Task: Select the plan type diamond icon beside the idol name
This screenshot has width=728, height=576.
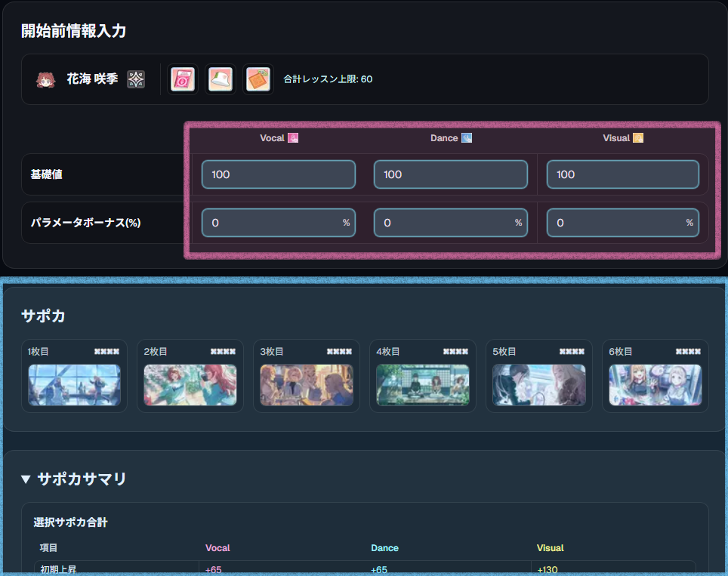Action: [134, 79]
